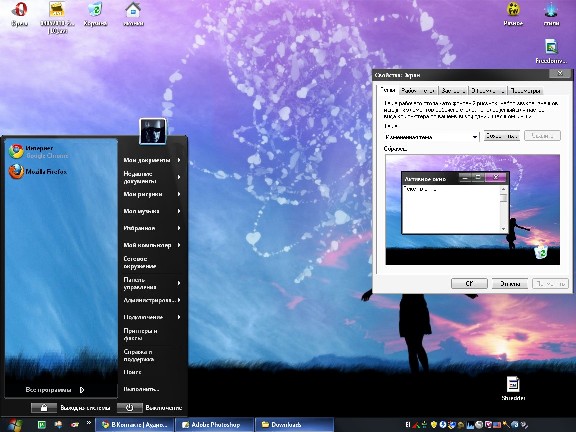The image size is (576, 432).
Task: Click the Delete theme button
Action: coord(542,136)
